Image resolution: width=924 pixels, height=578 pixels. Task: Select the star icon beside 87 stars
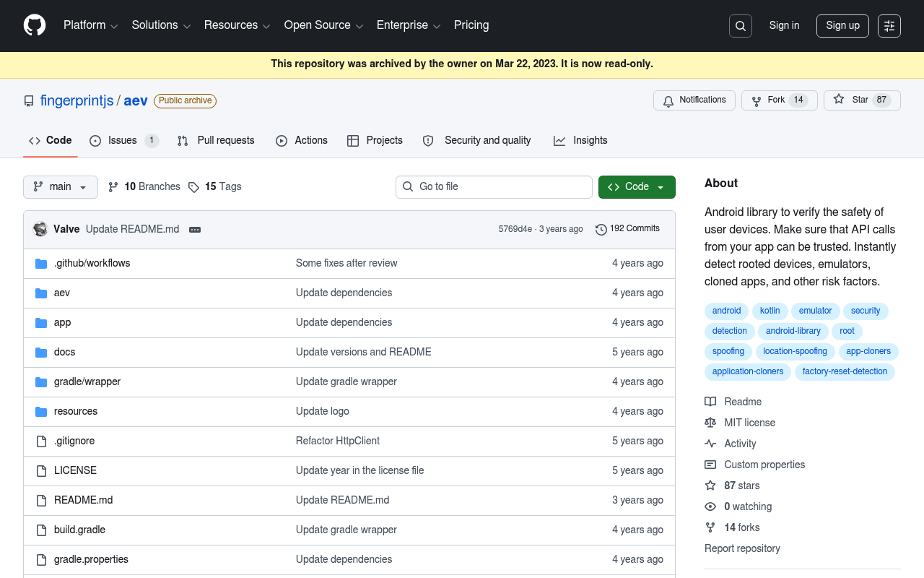point(710,486)
